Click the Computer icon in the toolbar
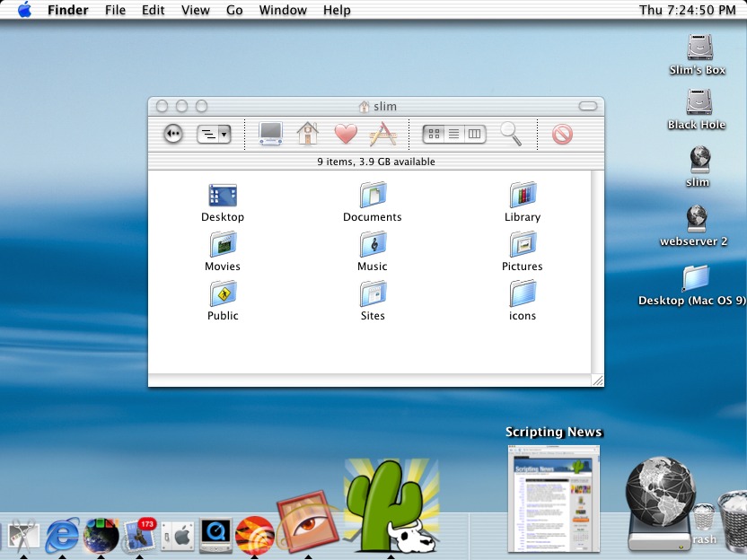747x560 pixels. [270, 134]
